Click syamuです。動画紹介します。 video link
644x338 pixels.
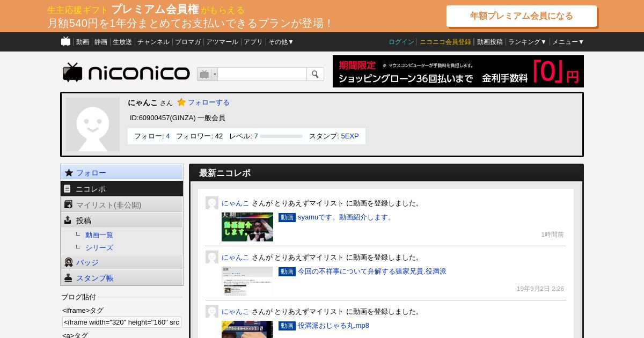pyautogui.click(x=346, y=217)
